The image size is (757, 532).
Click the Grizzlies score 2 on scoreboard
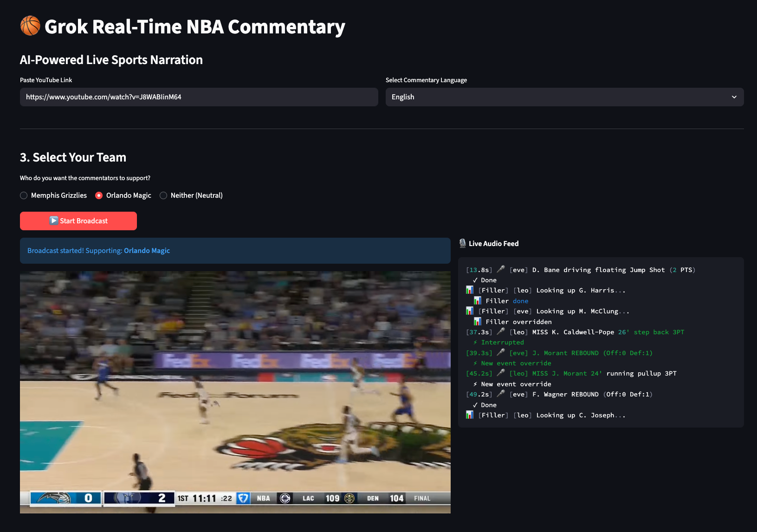tap(162, 498)
